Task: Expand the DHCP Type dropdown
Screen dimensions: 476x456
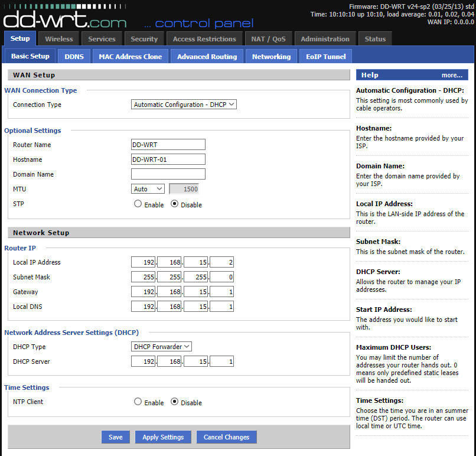Action: (x=161, y=346)
